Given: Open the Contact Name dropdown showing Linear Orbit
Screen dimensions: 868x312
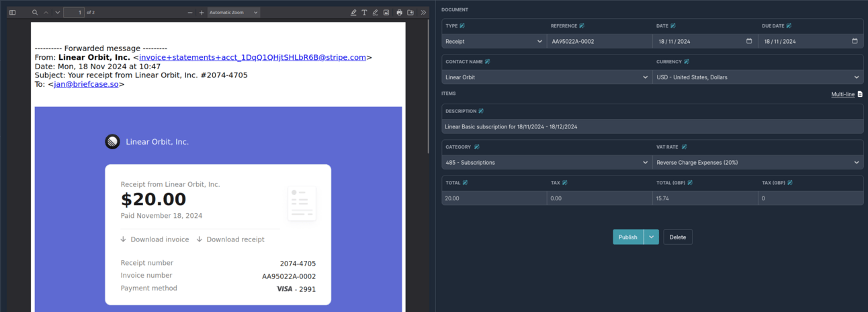Looking at the screenshot, I should (547, 77).
